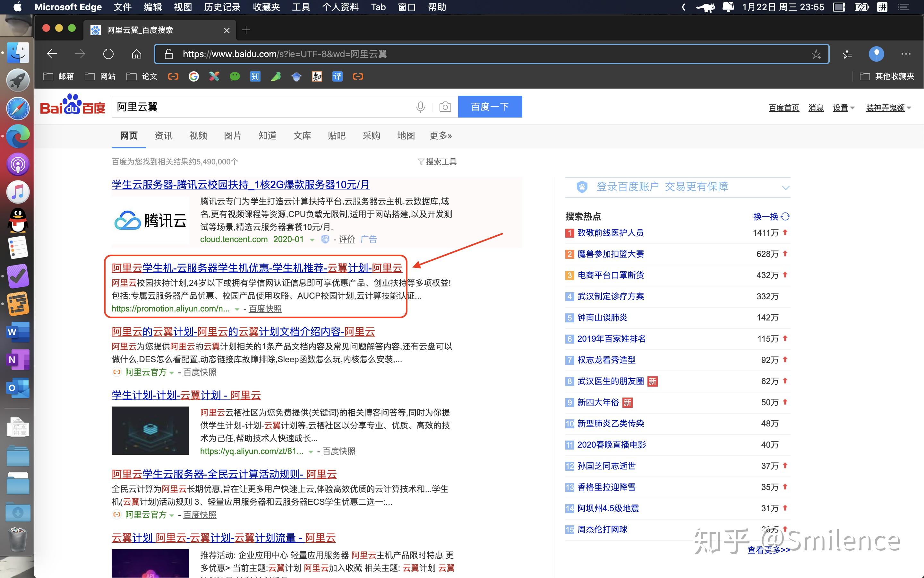This screenshot has height=578, width=924.
Task: Open the 其他收藏夹 folder
Action: pyautogui.click(x=887, y=76)
